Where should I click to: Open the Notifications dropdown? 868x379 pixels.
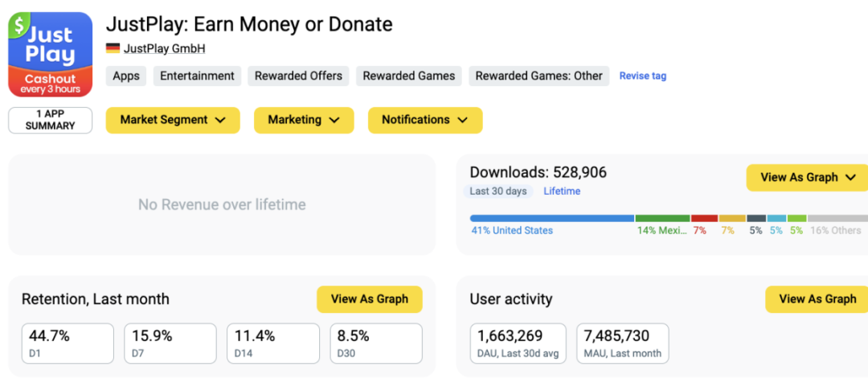pyautogui.click(x=425, y=120)
